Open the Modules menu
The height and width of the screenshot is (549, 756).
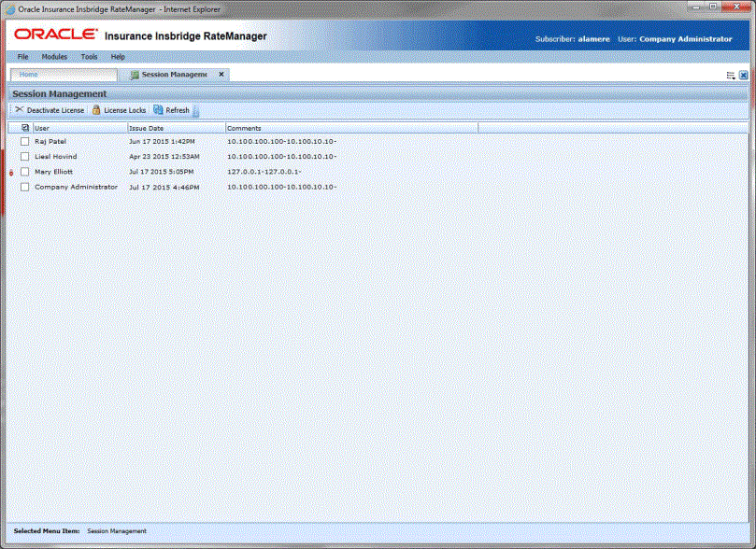(54, 56)
